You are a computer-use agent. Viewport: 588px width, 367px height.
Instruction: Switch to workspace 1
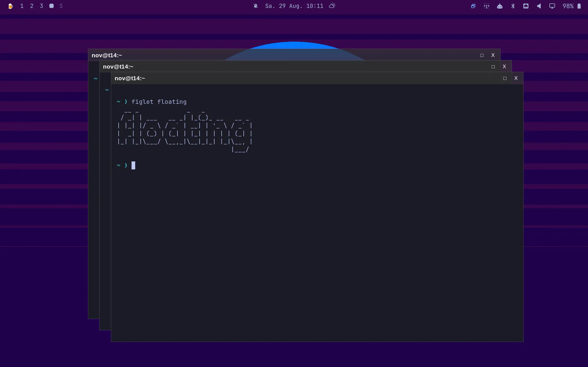22,6
